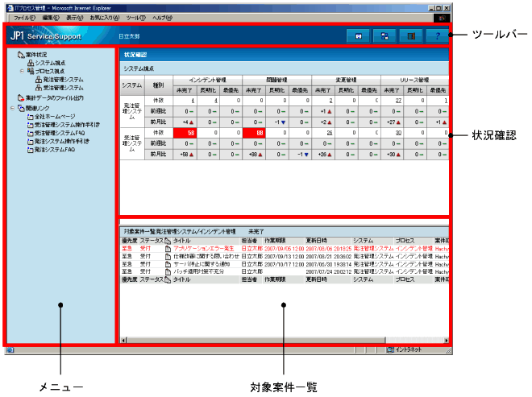
Task: Click the second toolbar button with grid icon
Action: 384,36
